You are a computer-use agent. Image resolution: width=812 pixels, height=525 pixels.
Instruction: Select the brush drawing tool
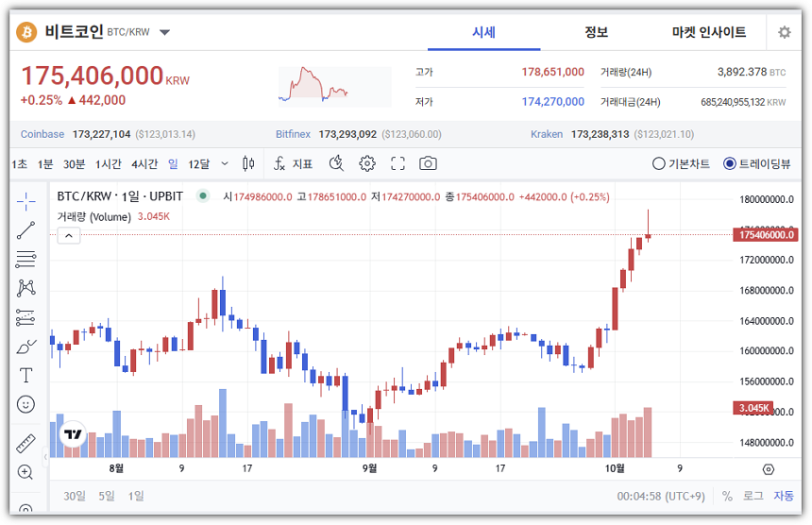click(x=25, y=347)
